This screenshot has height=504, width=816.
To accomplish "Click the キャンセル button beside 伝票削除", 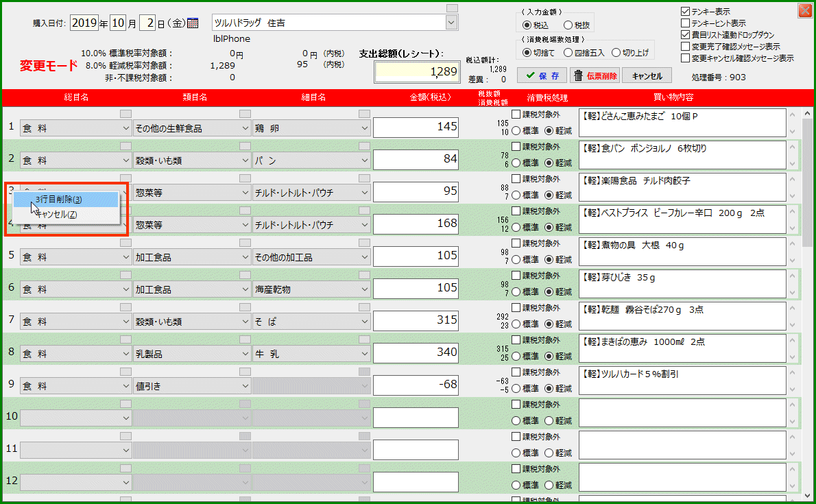I will tap(647, 75).
